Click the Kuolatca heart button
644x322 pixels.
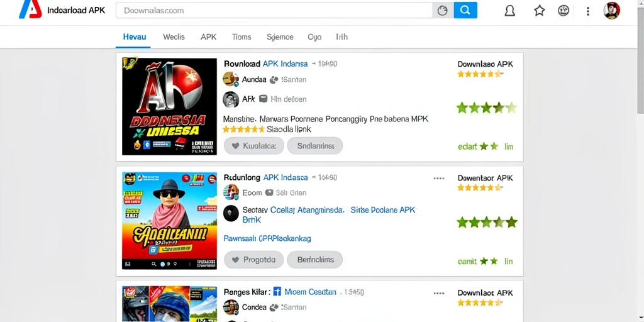click(x=254, y=146)
